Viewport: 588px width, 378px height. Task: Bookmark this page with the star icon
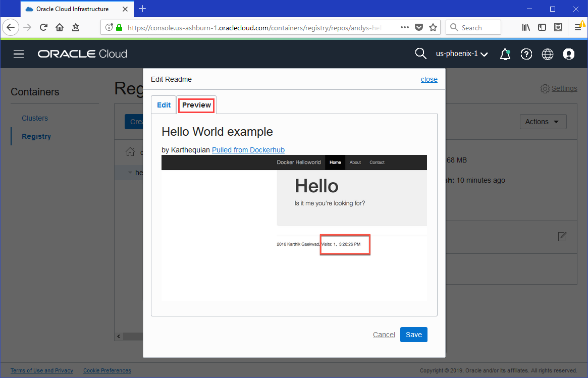click(x=433, y=27)
